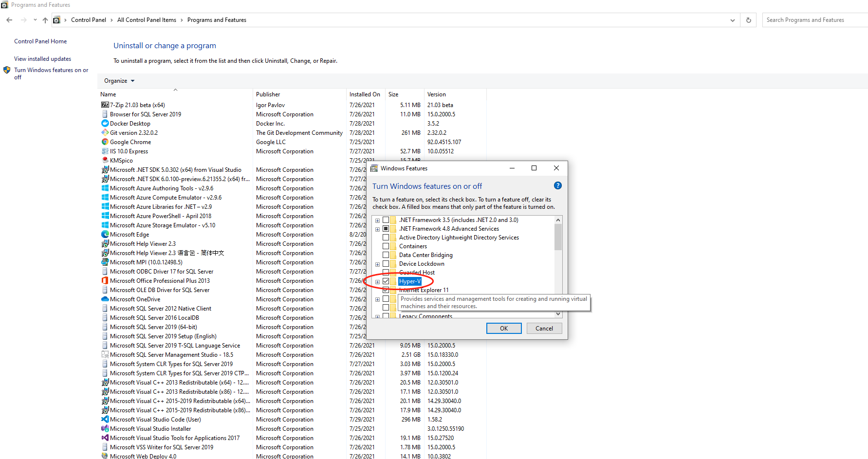
Task: Click the Microsoft Azure Authoring Tools icon
Action: [x=105, y=188]
